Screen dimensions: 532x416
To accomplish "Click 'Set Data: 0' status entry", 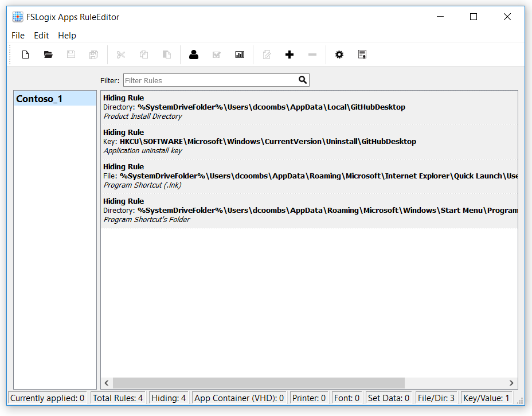I will pos(389,398).
